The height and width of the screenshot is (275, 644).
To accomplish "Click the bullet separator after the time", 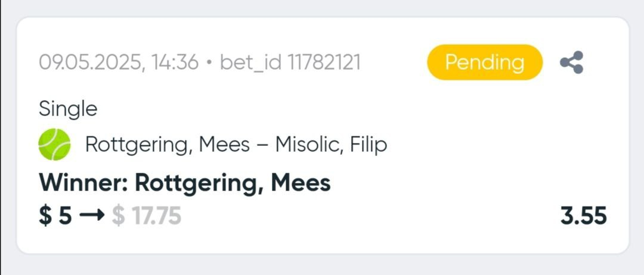I will 209,62.
